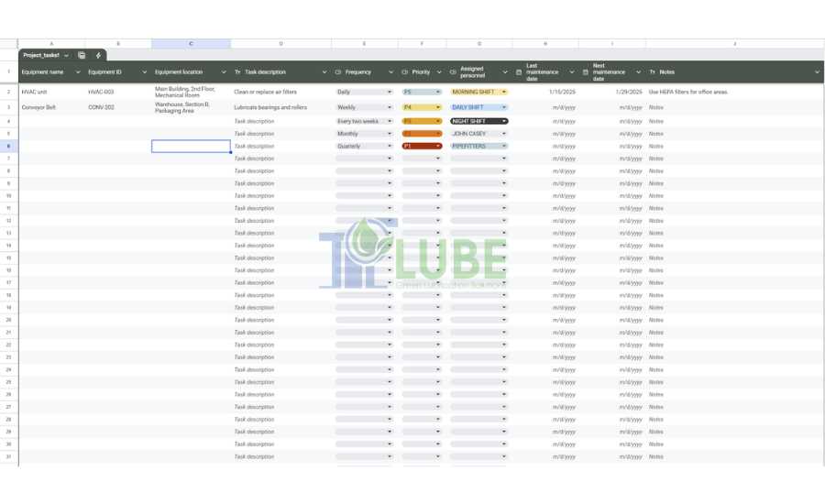Click the selected empty cell C6
Image resolution: width=825 pixels, height=504 pixels.
191,147
